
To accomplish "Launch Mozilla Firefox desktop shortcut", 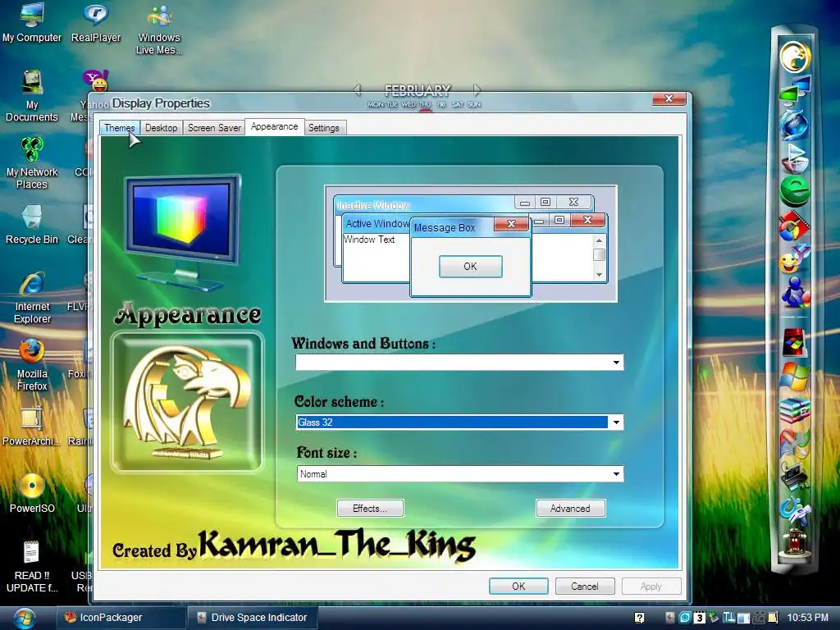I will point(32,364).
